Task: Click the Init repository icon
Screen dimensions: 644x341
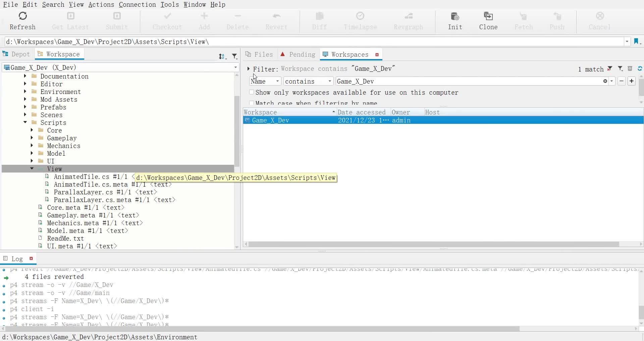Action: pyautogui.click(x=455, y=16)
